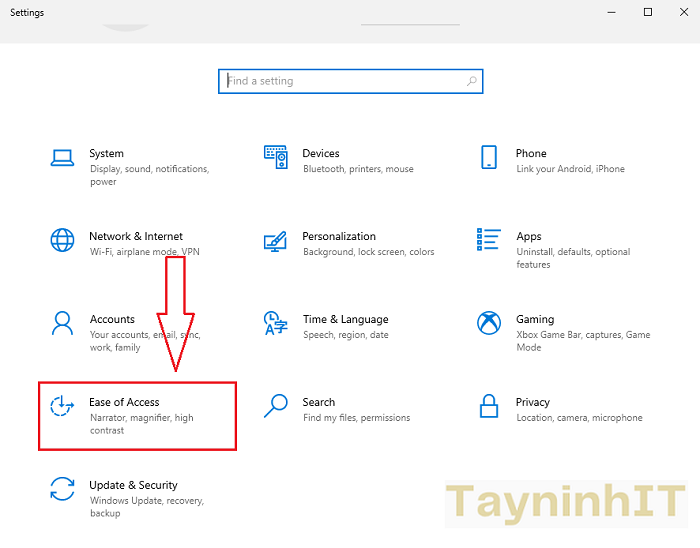Click the Accounts person icon
Image resolution: width=700 pixels, height=548 pixels.
coord(62,323)
